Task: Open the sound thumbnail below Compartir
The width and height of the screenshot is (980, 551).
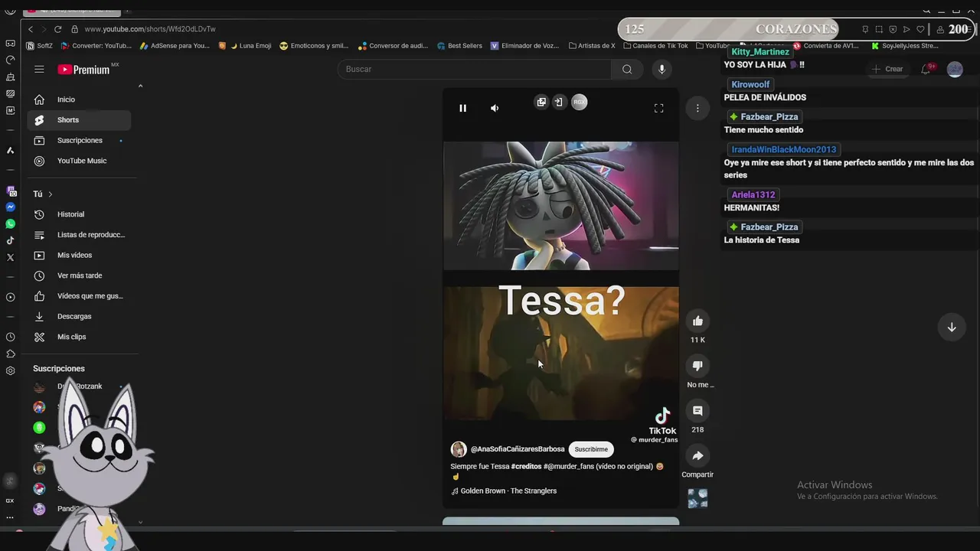Action: coord(697,498)
